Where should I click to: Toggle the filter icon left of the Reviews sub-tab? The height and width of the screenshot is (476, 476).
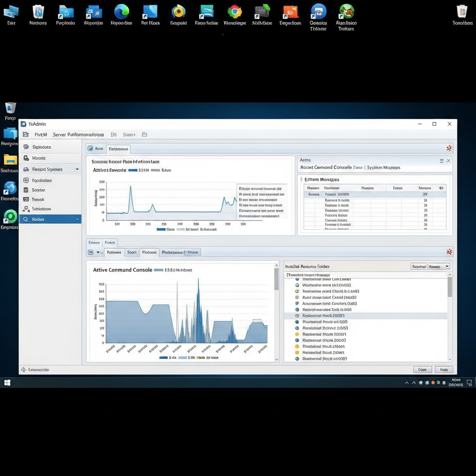pyautogui.click(x=91, y=252)
